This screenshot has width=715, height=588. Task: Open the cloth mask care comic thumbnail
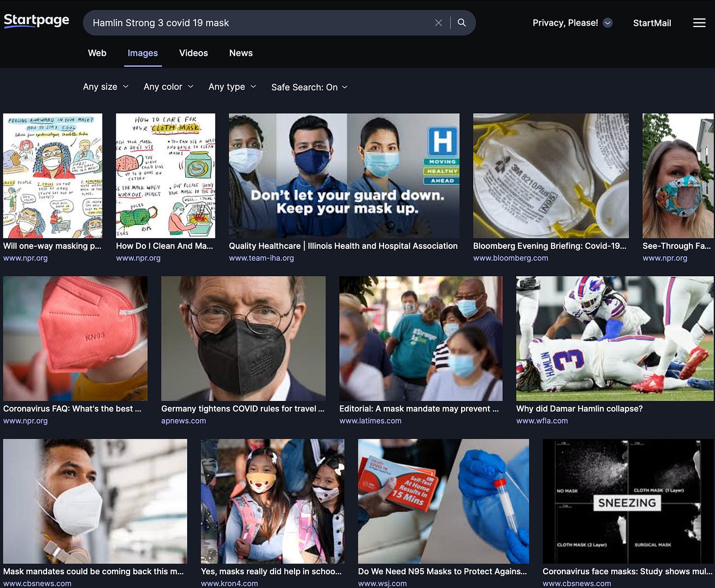pyautogui.click(x=165, y=176)
